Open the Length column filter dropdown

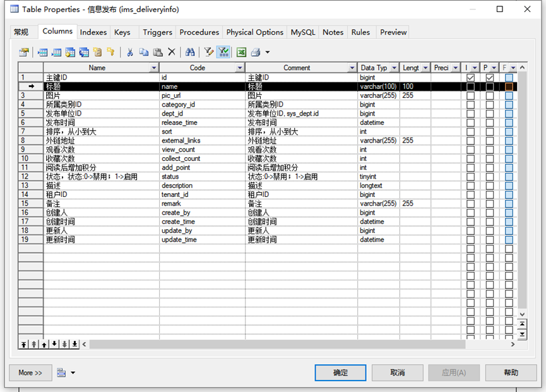pos(425,68)
